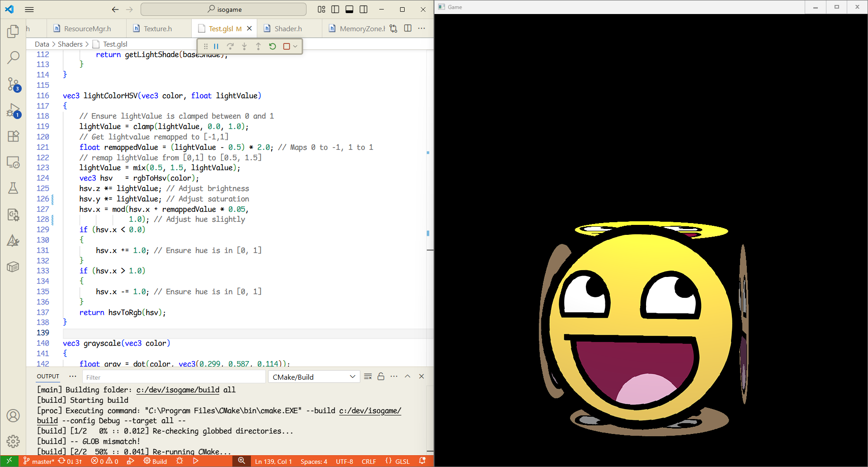The image size is (868, 467).
Task: Maximize the panel size with chevron
Action: click(407, 376)
